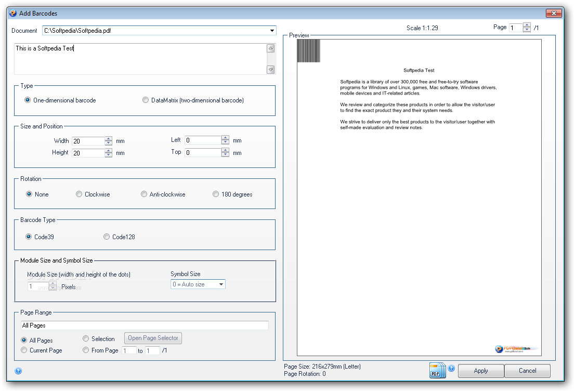Click the 'Scale 1:1.29' label
The width and height of the screenshot is (575, 392).
point(422,28)
